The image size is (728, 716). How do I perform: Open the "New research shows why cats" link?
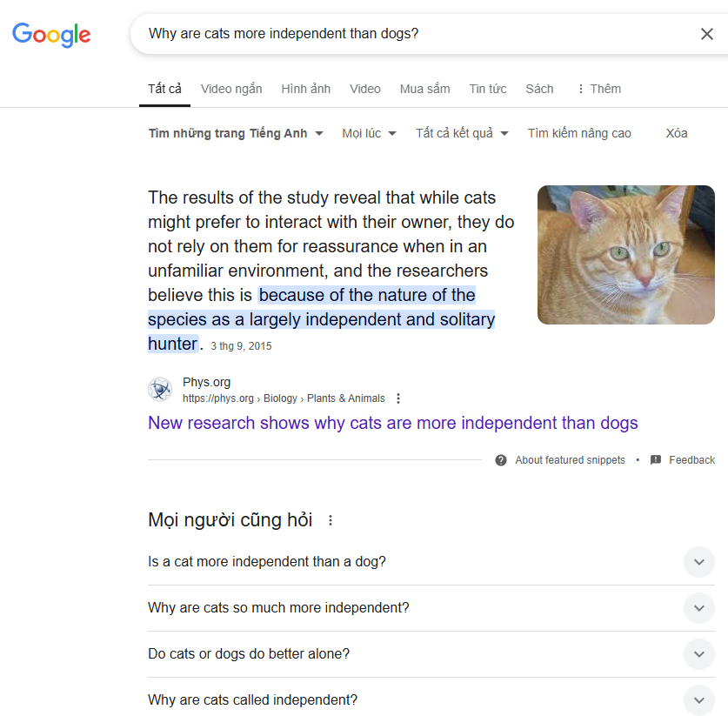[x=392, y=423]
